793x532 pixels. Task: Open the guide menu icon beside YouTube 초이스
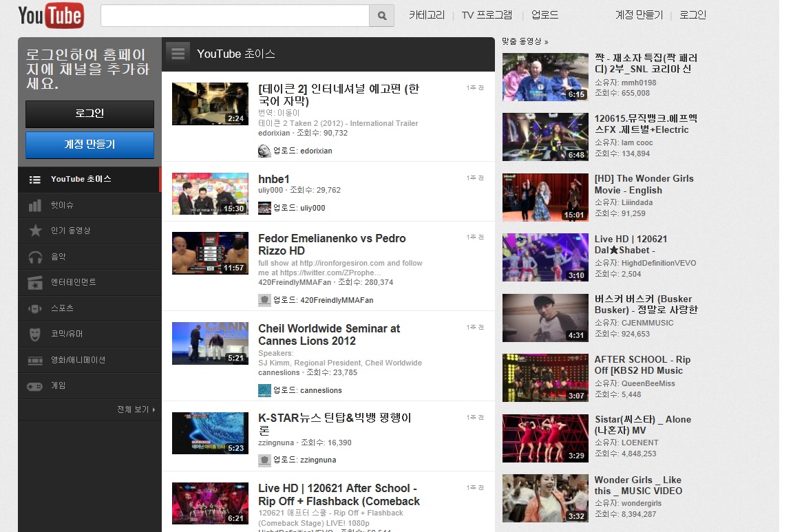pos(178,53)
